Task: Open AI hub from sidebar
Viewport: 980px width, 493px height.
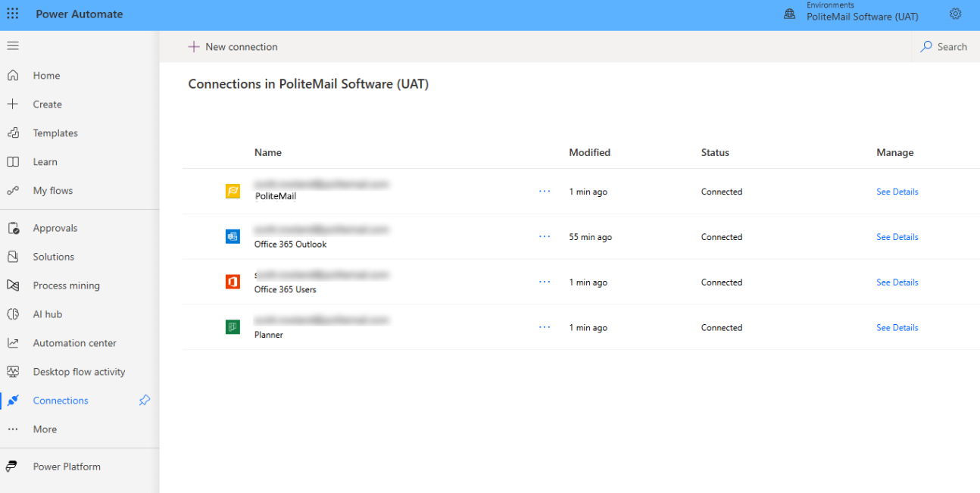Action: point(48,314)
